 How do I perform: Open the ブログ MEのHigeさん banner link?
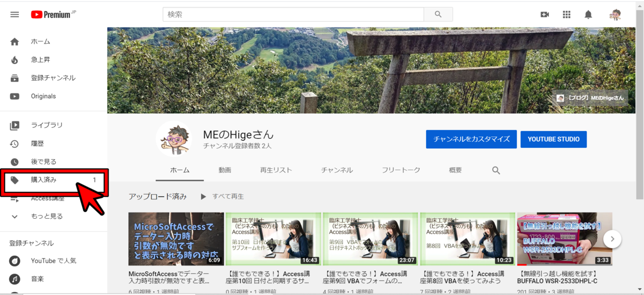590,98
